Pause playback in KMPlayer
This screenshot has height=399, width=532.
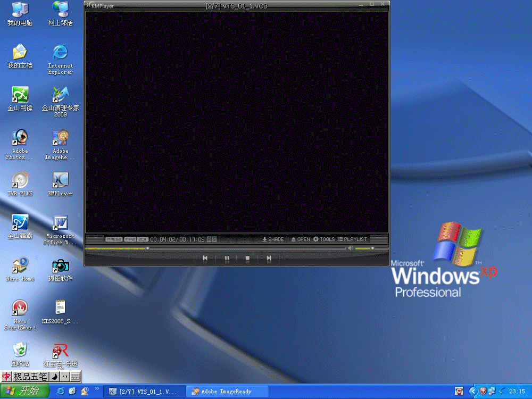click(x=227, y=258)
